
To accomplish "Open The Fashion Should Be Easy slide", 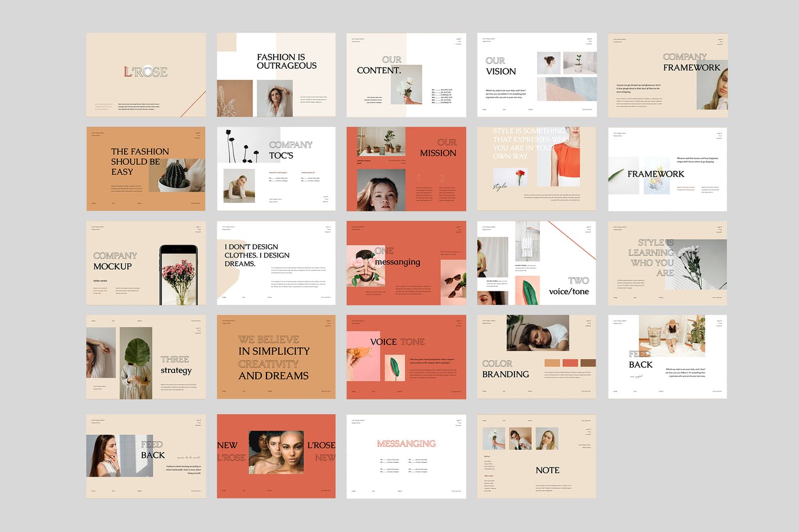I will click(146, 169).
